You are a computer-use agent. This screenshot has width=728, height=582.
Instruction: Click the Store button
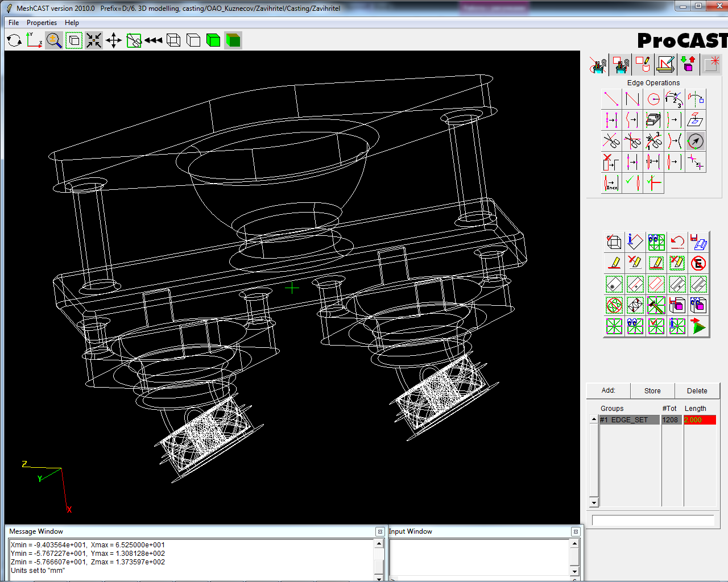(x=652, y=391)
